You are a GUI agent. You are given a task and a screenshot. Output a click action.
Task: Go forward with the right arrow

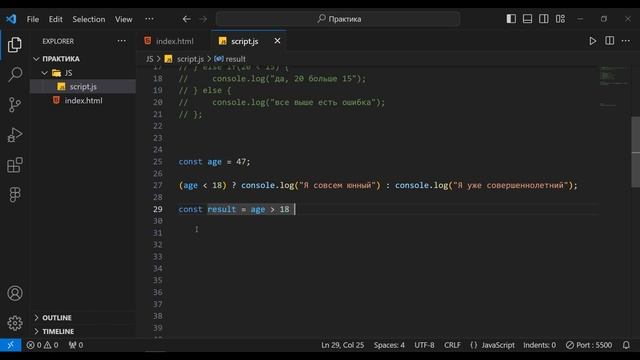click(x=203, y=19)
